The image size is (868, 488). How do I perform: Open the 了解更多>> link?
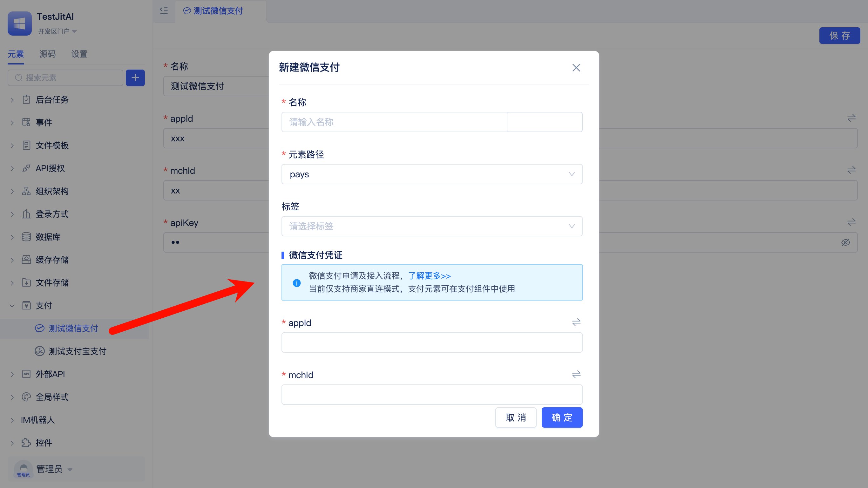[x=429, y=276]
